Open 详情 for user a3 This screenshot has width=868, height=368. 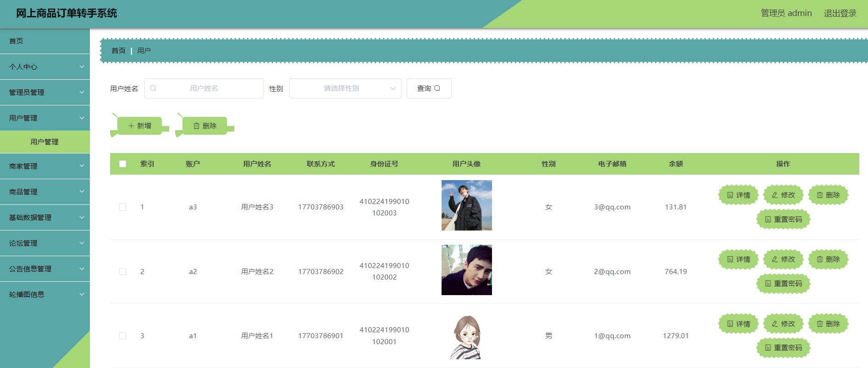(x=738, y=195)
